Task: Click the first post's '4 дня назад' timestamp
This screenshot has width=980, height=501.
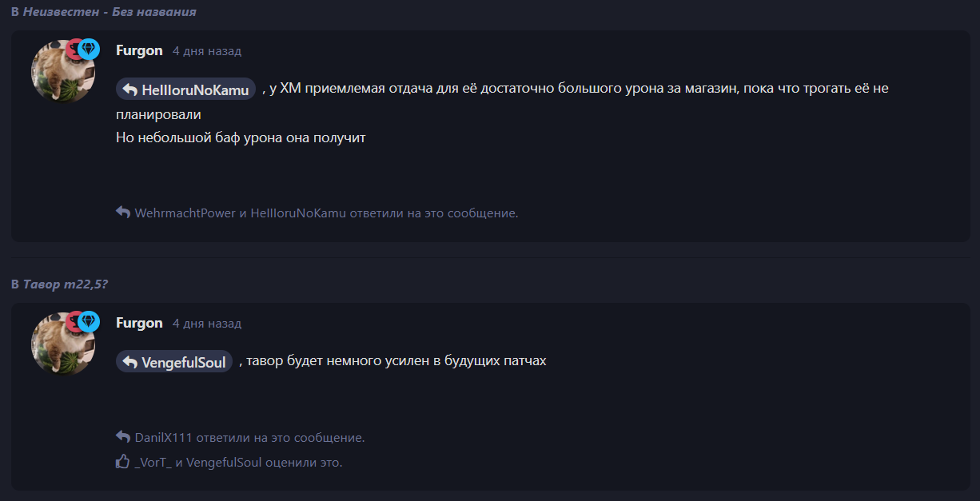Action: 207,51
